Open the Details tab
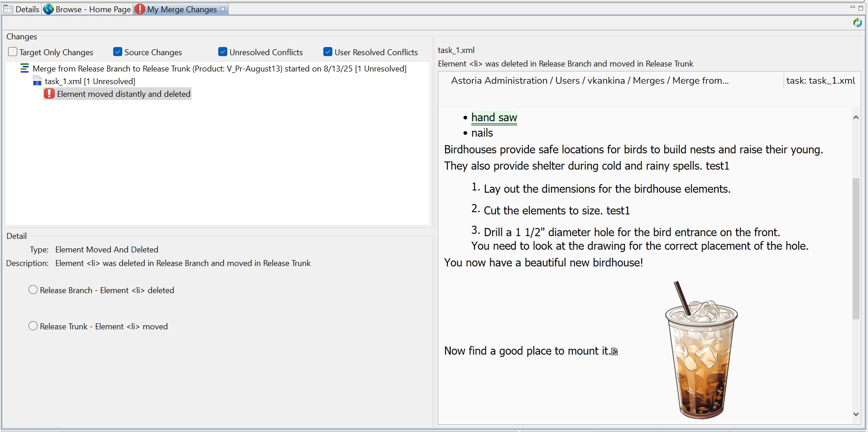This screenshot has width=868, height=432. [27, 9]
